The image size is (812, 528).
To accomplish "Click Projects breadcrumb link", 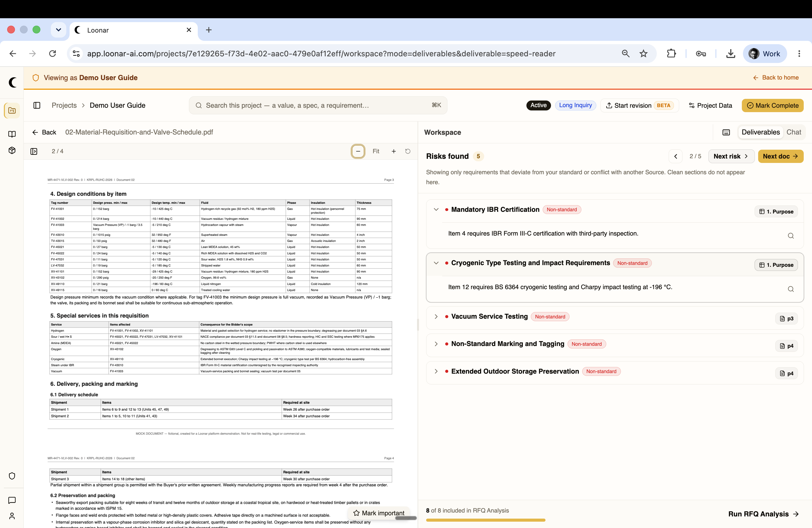I will (x=64, y=105).
